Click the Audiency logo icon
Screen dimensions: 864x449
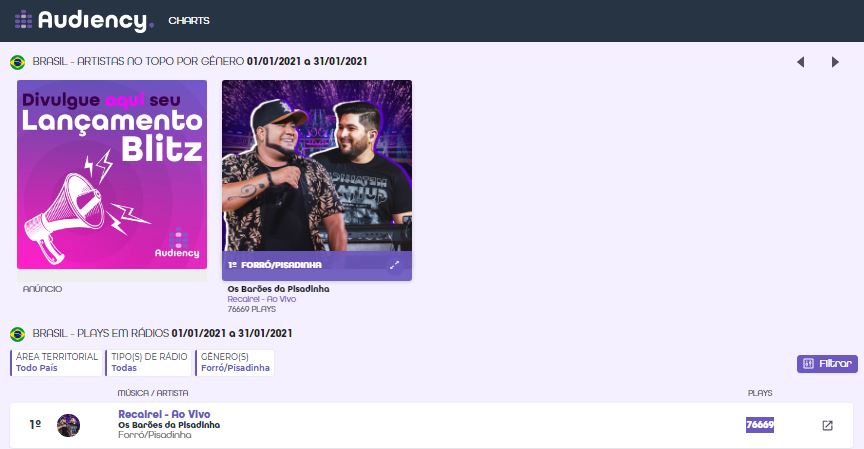(x=23, y=20)
